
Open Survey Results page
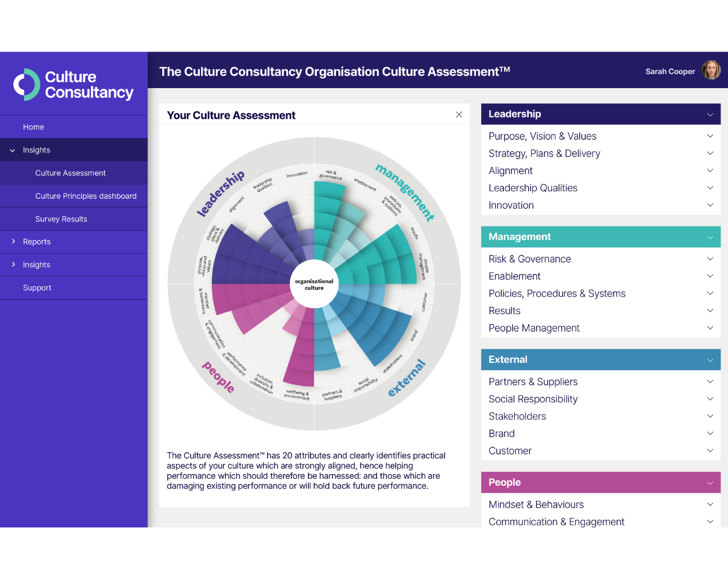click(61, 219)
